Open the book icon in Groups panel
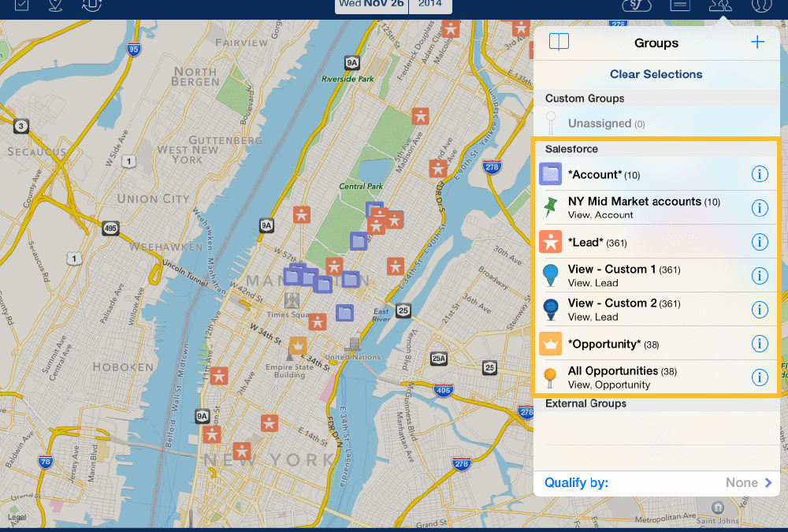The height and width of the screenshot is (532, 788). click(x=559, y=42)
